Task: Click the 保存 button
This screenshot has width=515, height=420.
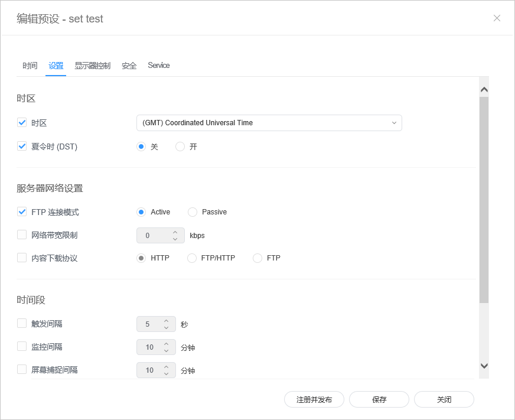Action: click(x=379, y=399)
